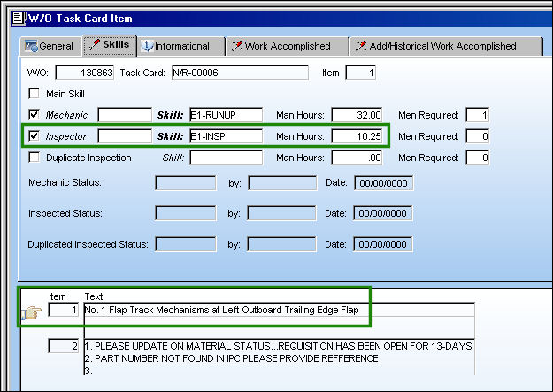553x392 pixels.
Task: Click the Inspector Man Hours field 10.25
Action: point(357,136)
